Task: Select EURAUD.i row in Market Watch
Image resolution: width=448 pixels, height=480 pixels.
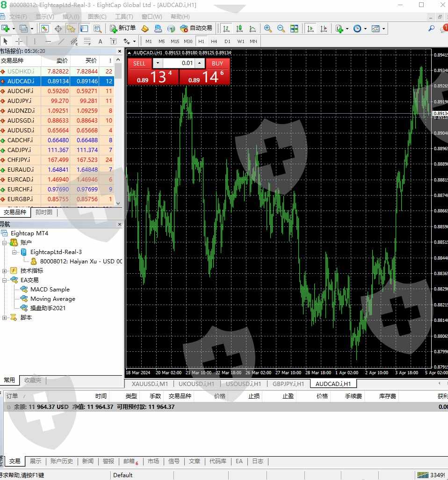Action: [x=57, y=170]
